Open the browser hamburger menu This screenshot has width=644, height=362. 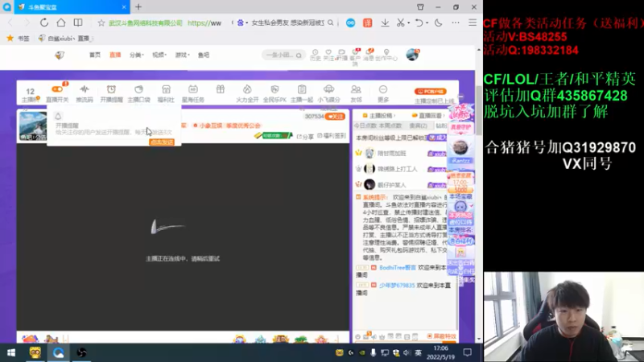pos(473,23)
